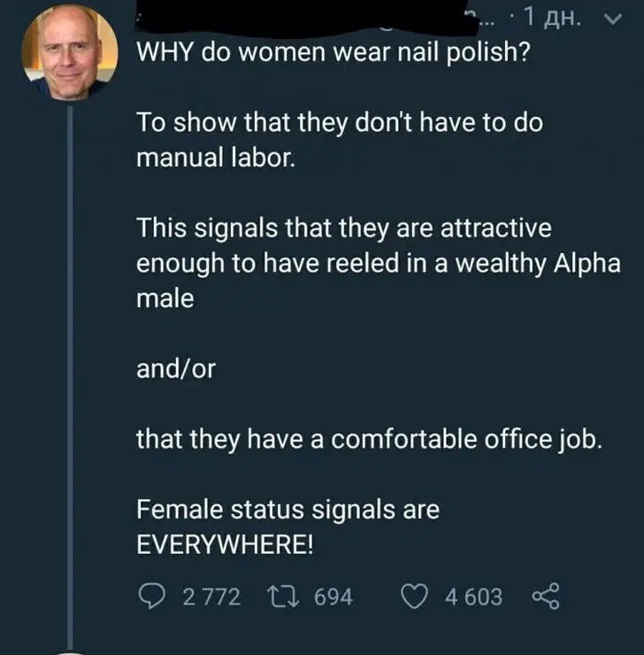644x655 pixels.
Task: Select the 'manual labor.' text line
Action: coord(216,158)
